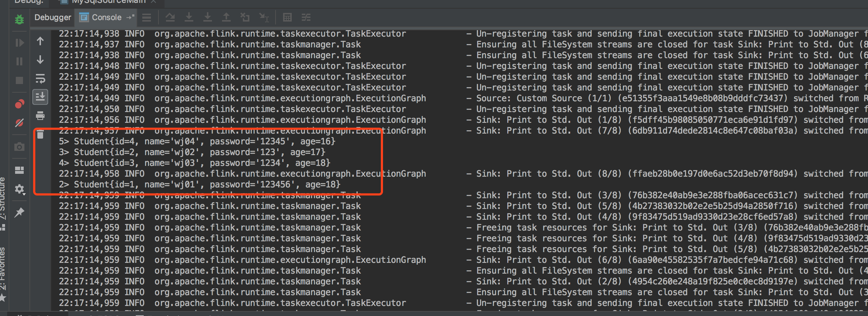
Task: Toggle soft-wrap in console
Action: point(40,78)
